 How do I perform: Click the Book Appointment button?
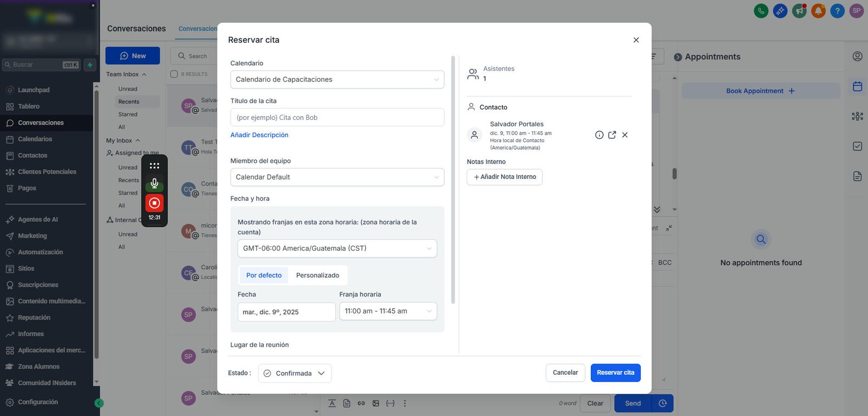pos(761,91)
